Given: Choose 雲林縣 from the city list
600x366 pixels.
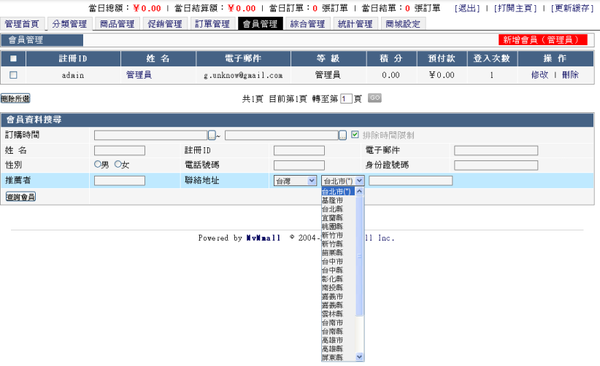Looking at the screenshot, I should coord(332,314).
